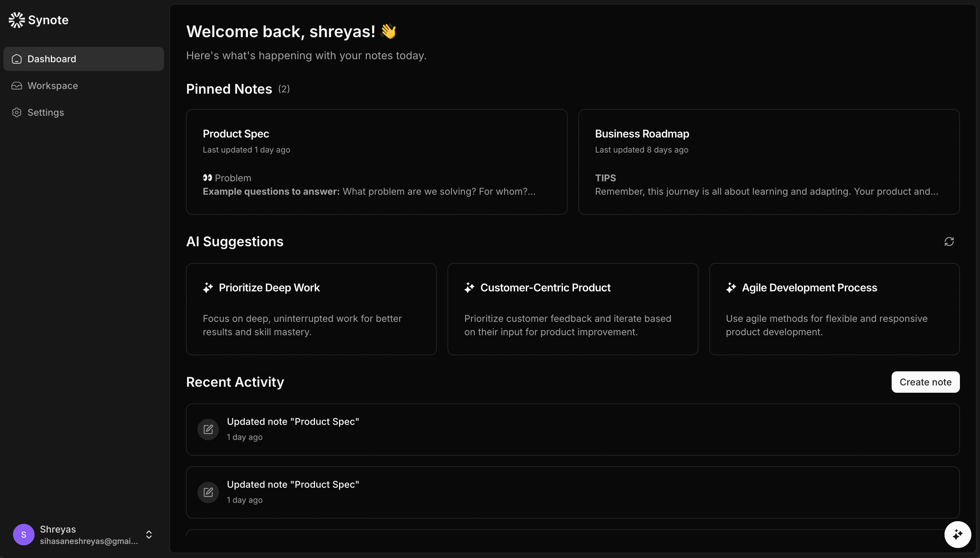This screenshot has height=558, width=980.
Task: Open the Customer-Centric Product suggestion card
Action: [x=572, y=309]
